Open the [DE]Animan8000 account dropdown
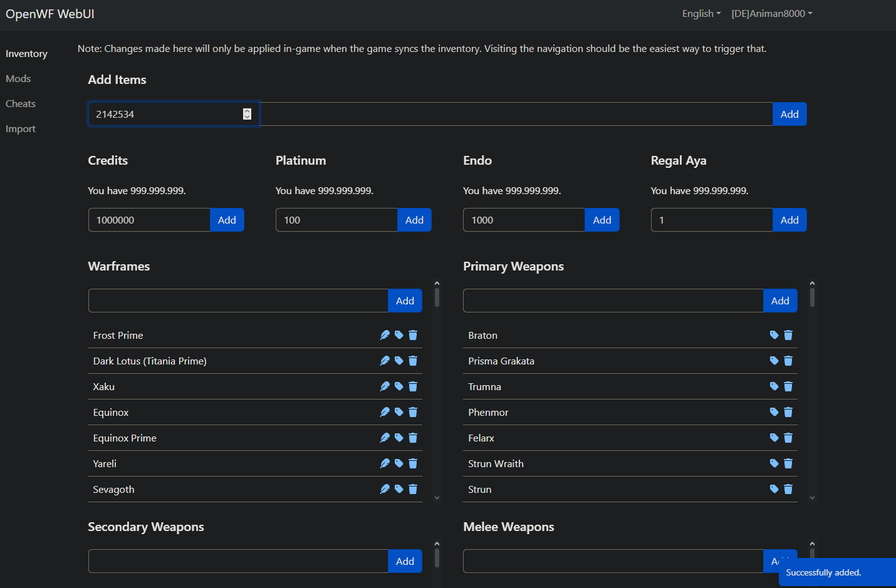 tap(772, 14)
